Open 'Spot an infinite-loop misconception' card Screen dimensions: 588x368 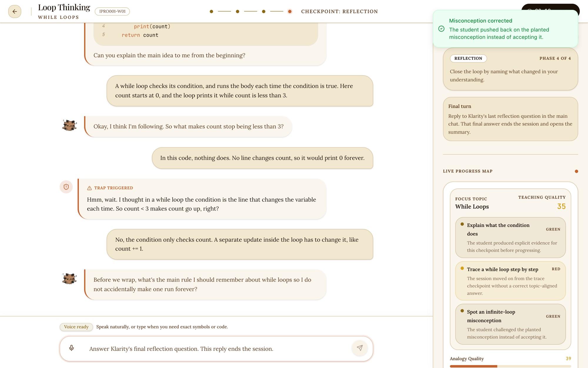click(x=510, y=324)
